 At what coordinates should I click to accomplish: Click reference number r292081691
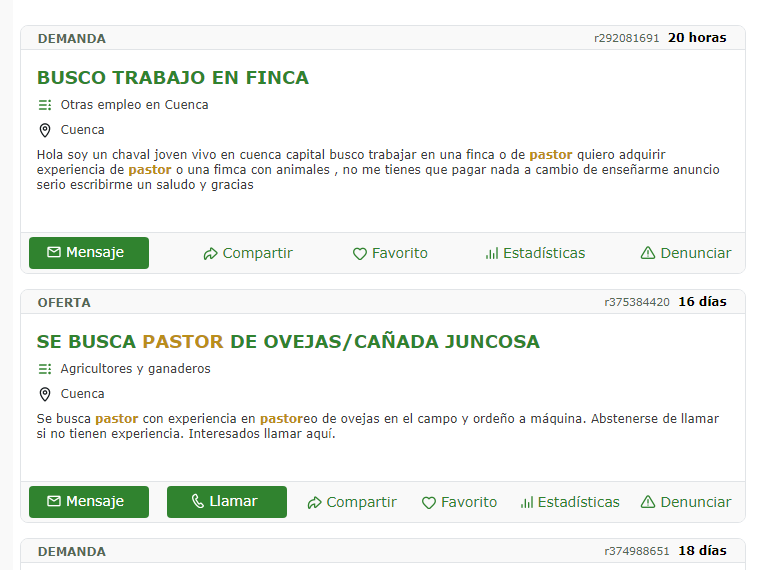[627, 39]
